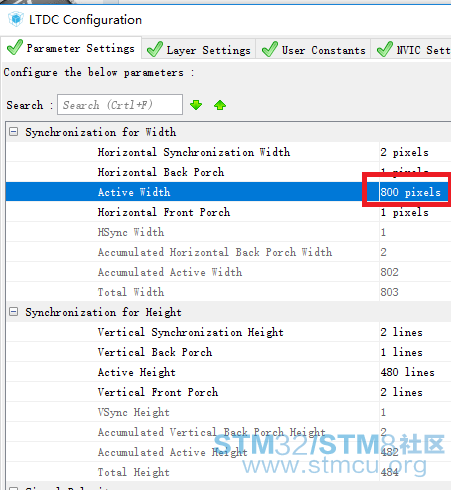
Task: Switch to the Parameter Settings tab
Action: pos(71,48)
